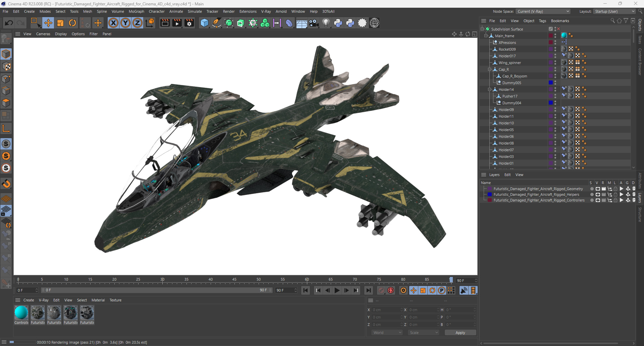Select the Wing_spinner object
Screen dimensions: 644x346
pyautogui.click(x=510, y=63)
